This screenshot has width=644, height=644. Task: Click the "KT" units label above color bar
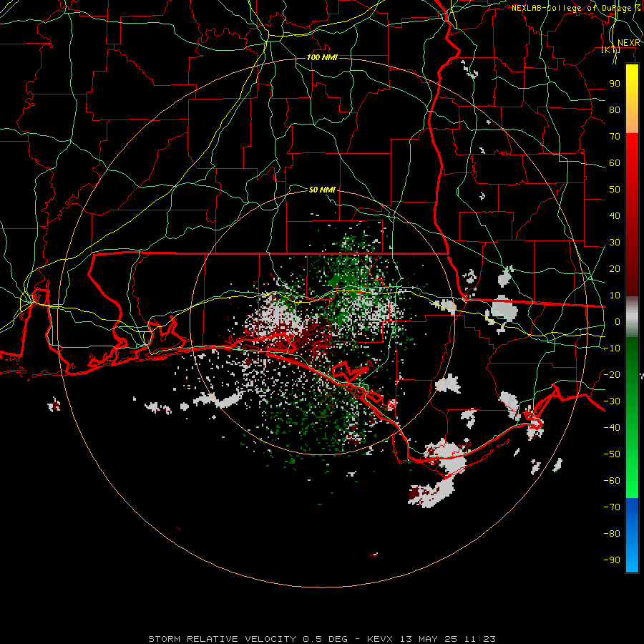point(611,49)
